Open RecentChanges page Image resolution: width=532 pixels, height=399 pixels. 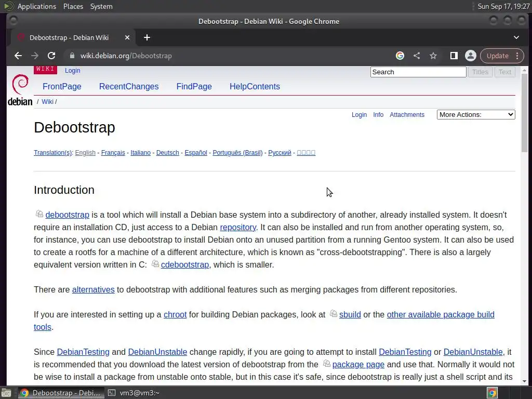(129, 87)
